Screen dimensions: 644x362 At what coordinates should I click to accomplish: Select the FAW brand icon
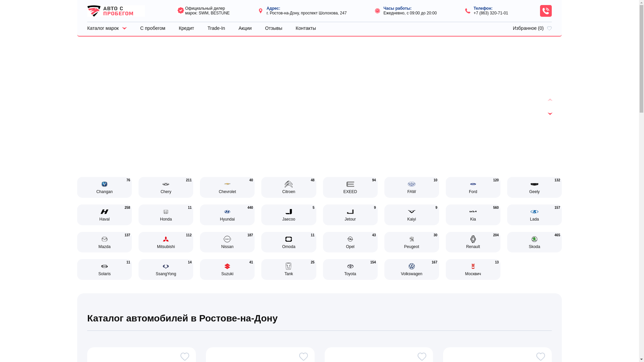tap(412, 184)
